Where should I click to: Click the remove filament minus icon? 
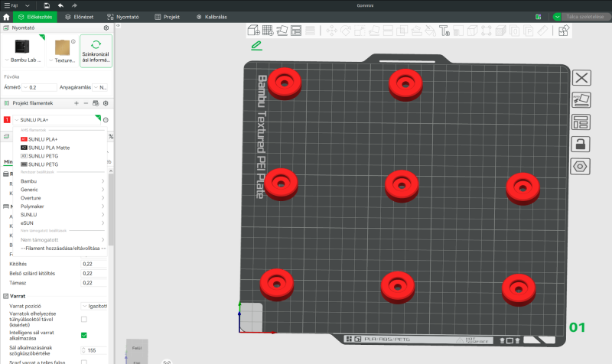[x=86, y=103]
